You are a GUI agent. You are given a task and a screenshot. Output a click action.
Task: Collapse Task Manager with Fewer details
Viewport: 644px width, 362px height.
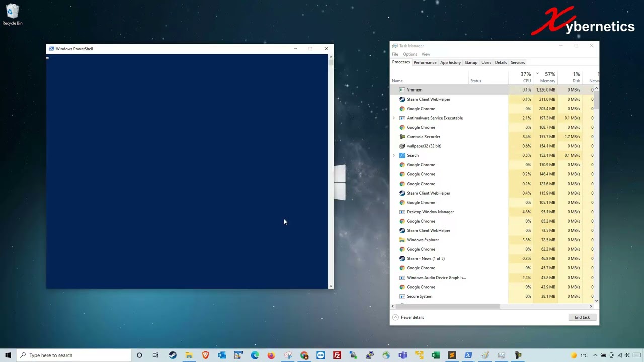[x=409, y=317]
